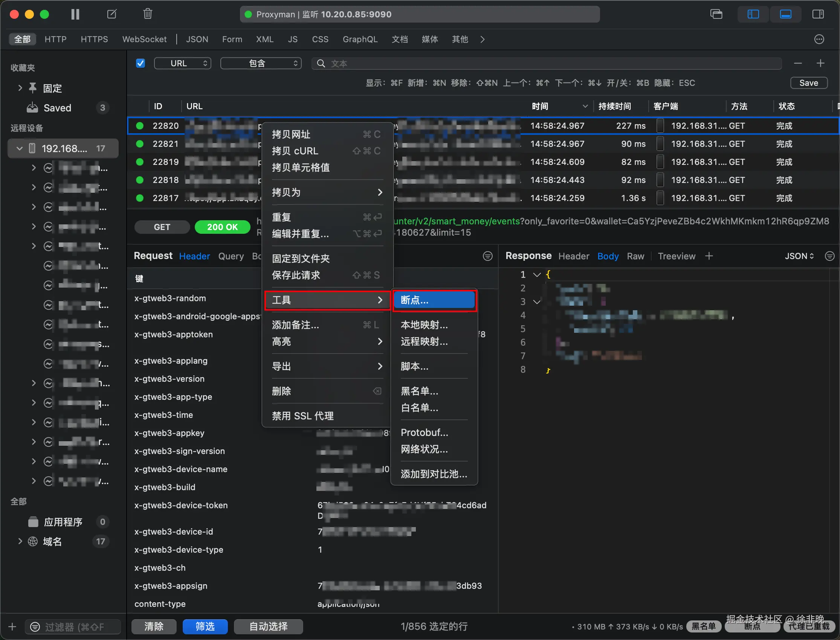Open the URL field dropdown
Screen dimensions: 840x640
click(183, 63)
